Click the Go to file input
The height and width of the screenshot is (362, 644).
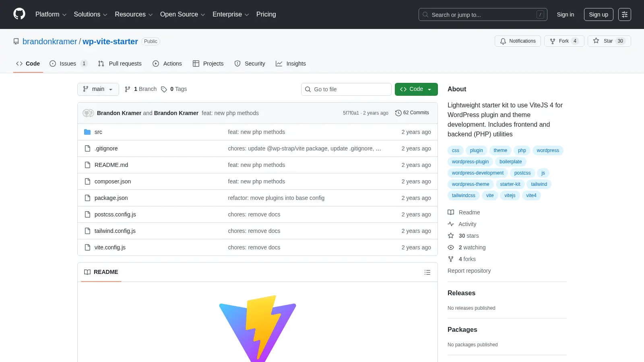coord(346,89)
